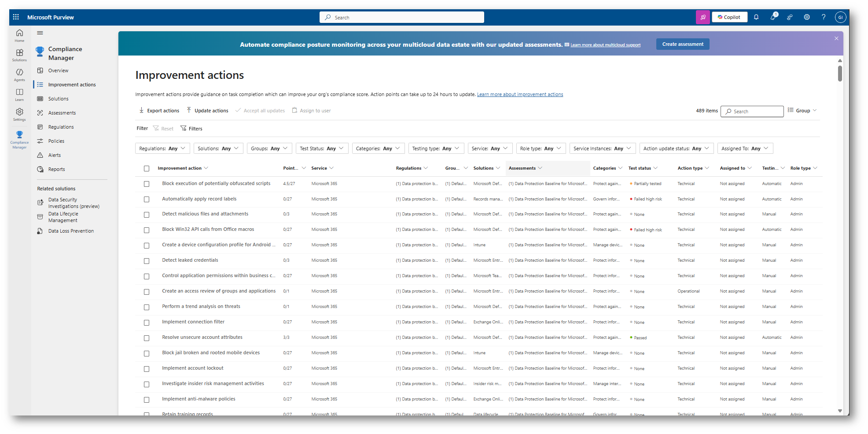Open Learn more about improvement actions link

click(x=520, y=94)
